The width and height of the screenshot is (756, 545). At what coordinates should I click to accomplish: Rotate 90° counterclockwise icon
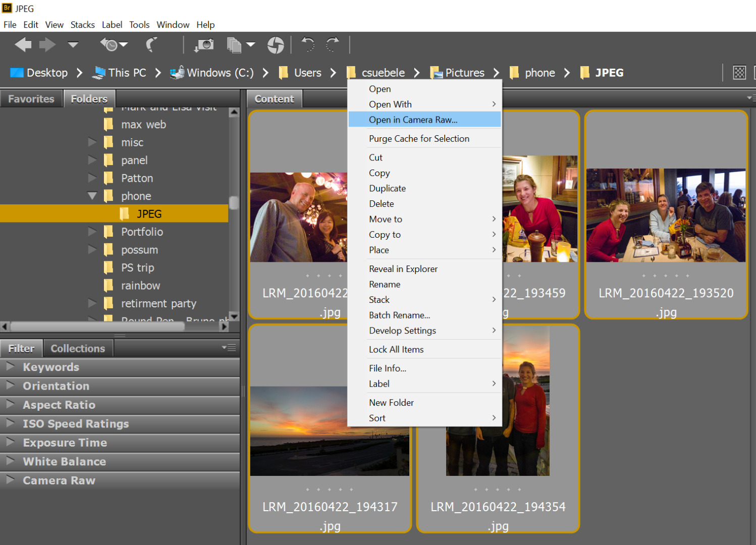(x=308, y=45)
